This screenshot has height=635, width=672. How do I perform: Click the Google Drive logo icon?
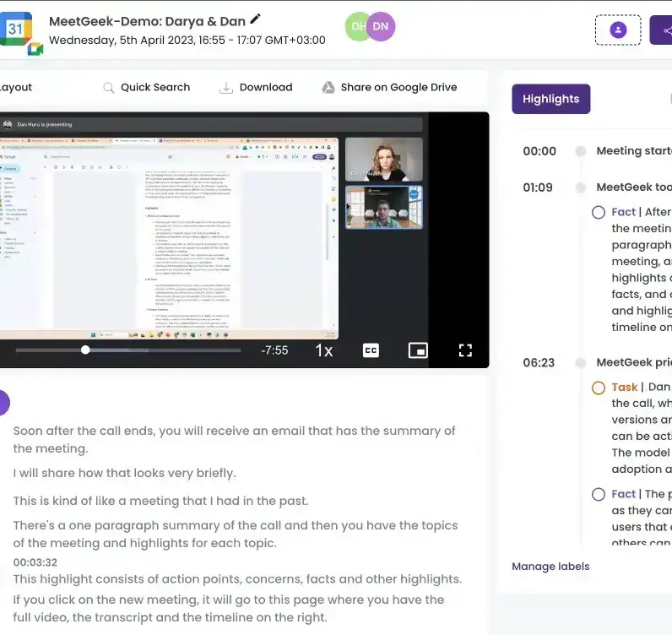[x=328, y=88]
